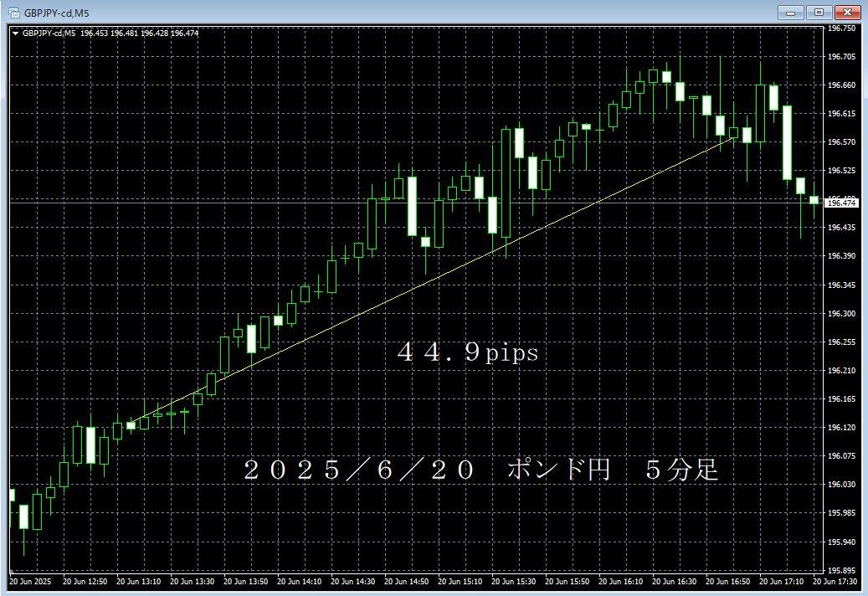Click the 195.895 level on price axis

click(840, 571)
